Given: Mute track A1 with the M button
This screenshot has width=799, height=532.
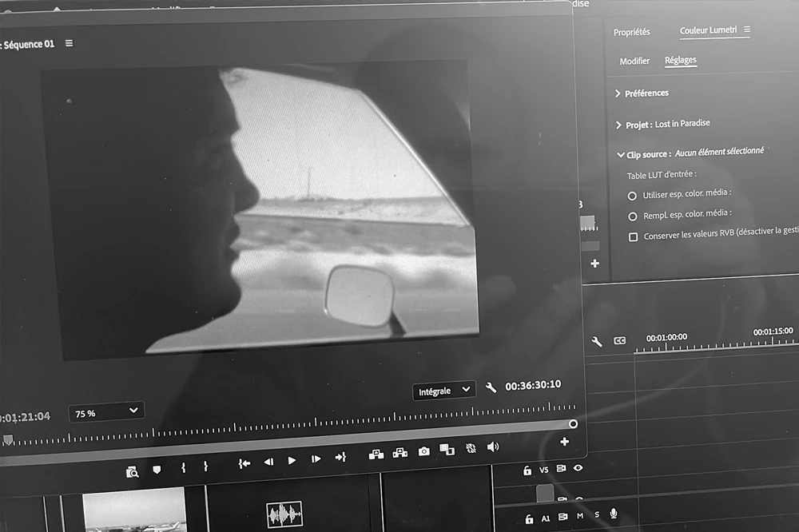Looking at the screenshot, I should tap(580, 516).
